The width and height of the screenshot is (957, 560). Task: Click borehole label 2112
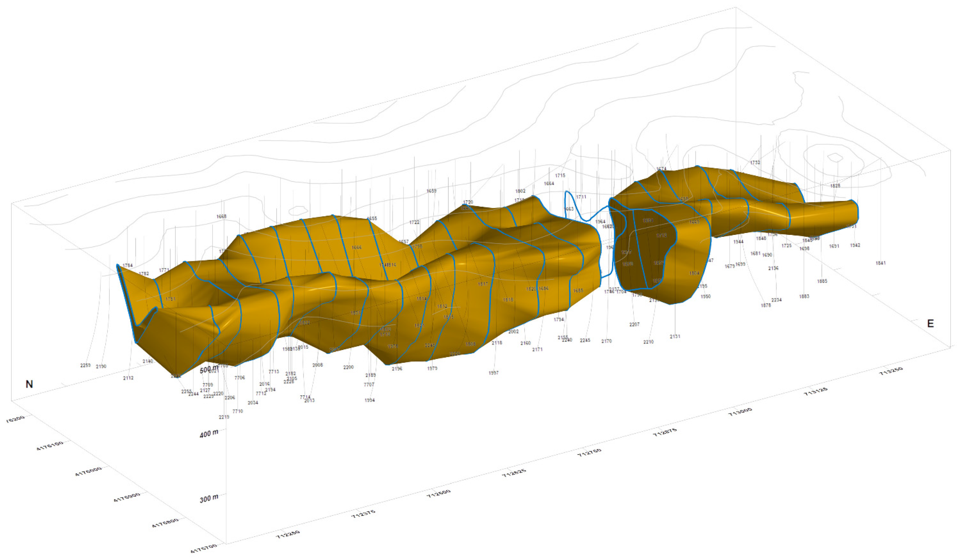(128, 378)
